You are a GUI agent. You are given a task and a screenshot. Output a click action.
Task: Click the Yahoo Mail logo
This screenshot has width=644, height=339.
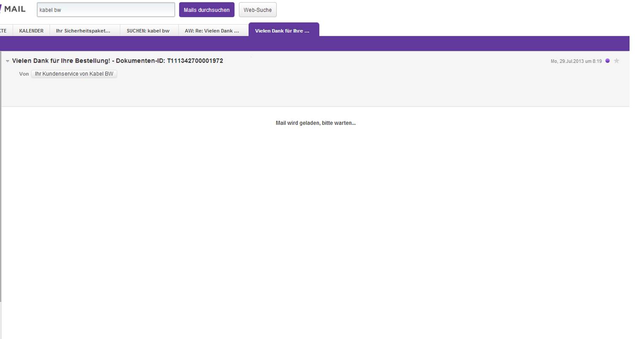[x=13, y=9]
